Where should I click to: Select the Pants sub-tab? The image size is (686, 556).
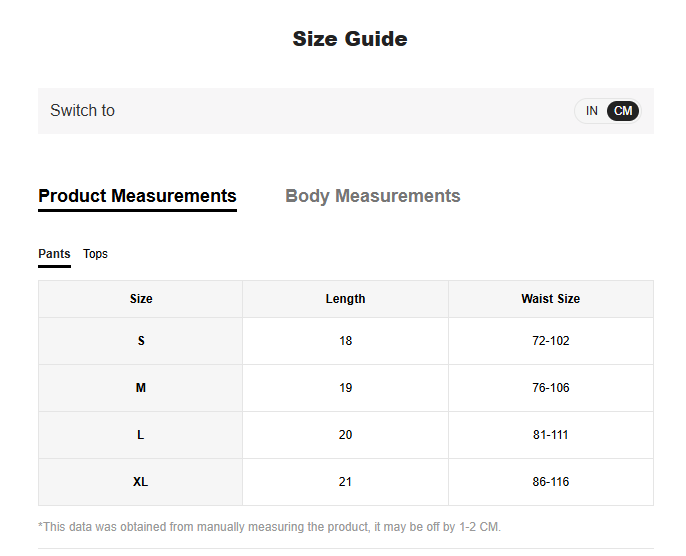54,254
